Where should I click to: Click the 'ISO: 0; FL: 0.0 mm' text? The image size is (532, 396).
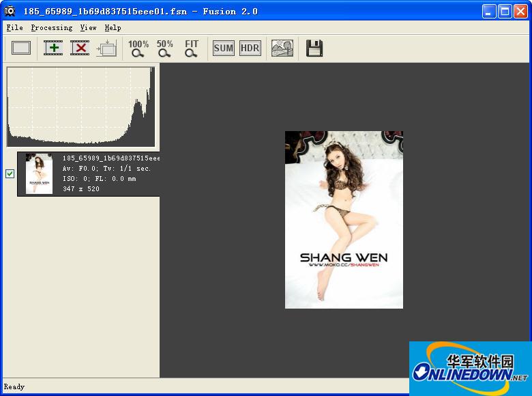click(x=99, y=178)
